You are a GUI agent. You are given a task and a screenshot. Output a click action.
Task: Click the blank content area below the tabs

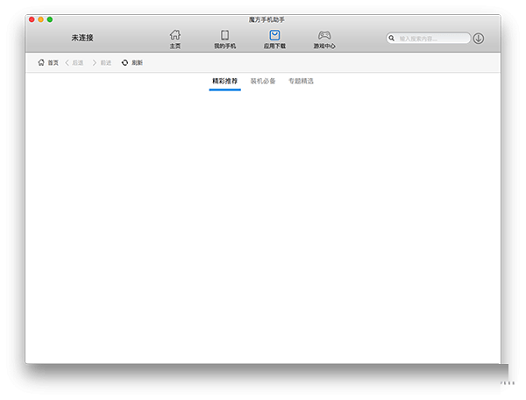[263, 227]
